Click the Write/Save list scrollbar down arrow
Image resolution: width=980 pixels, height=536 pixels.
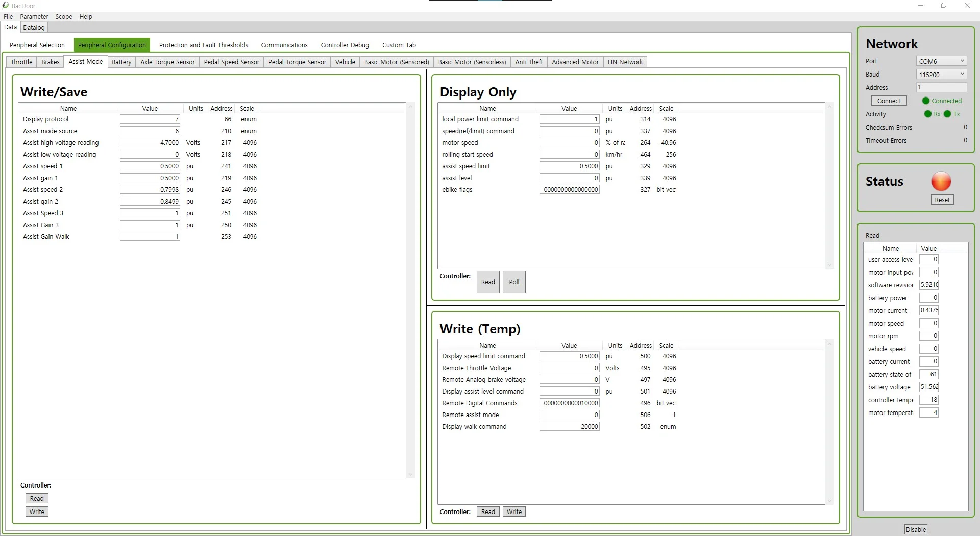click(410, 474)
